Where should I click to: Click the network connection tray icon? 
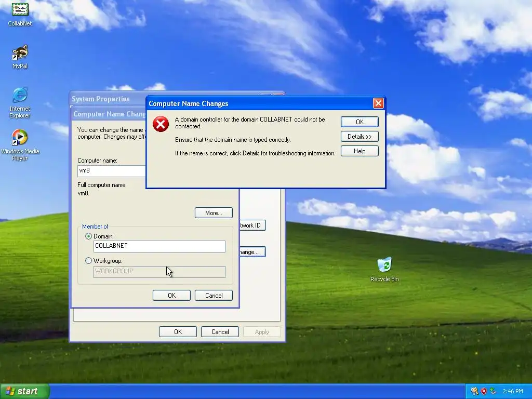tap(493, 391)
